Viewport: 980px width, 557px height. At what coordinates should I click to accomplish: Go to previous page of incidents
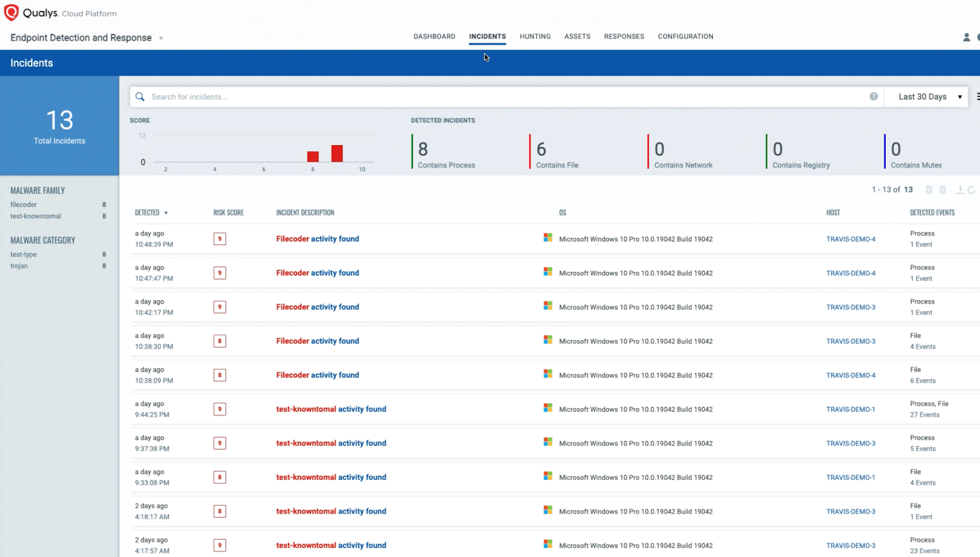(x=929, y=190)
